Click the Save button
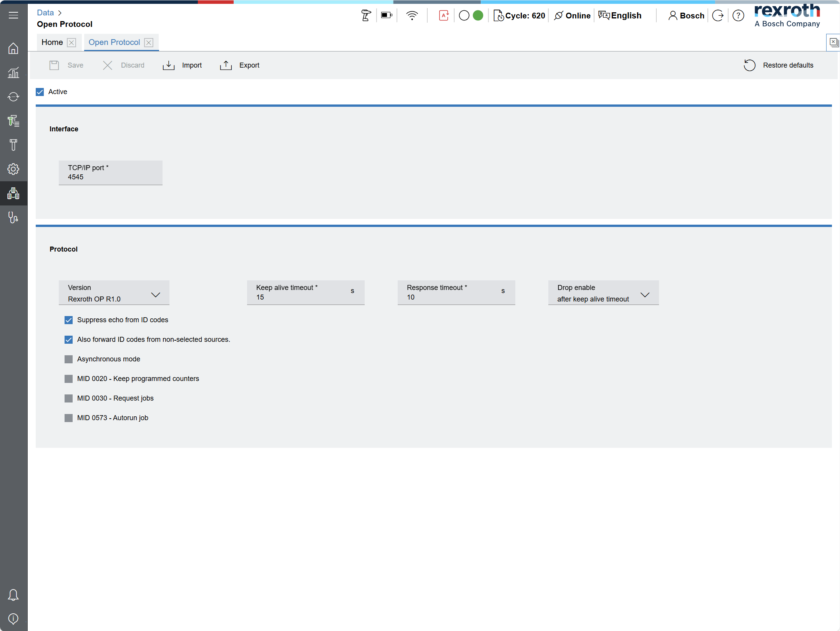Viewport: 840px width, 631px height. pyautogui.click(x=66, y=65)
